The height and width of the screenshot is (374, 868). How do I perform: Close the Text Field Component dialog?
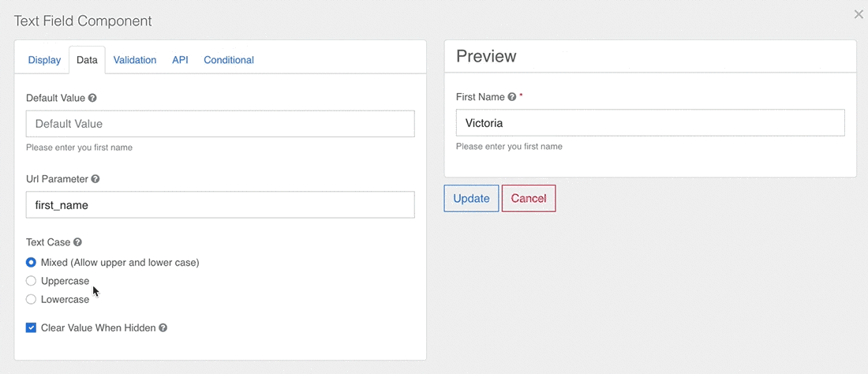(x=859, y=14)
